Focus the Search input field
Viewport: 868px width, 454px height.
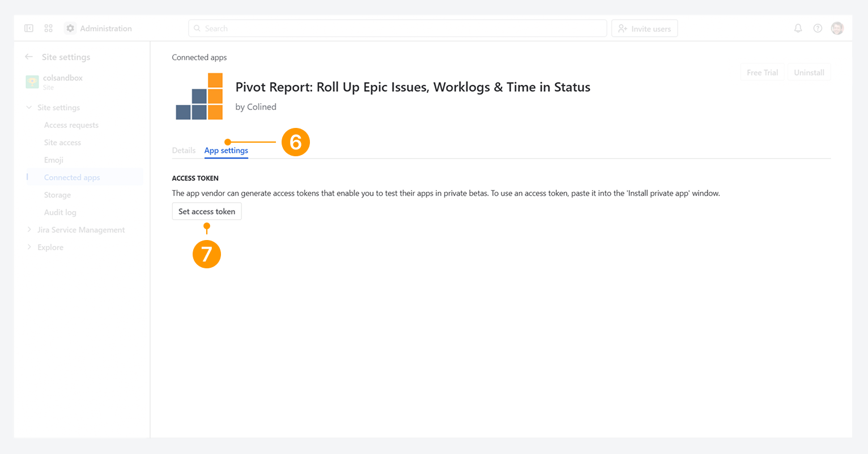pos(397,28)
